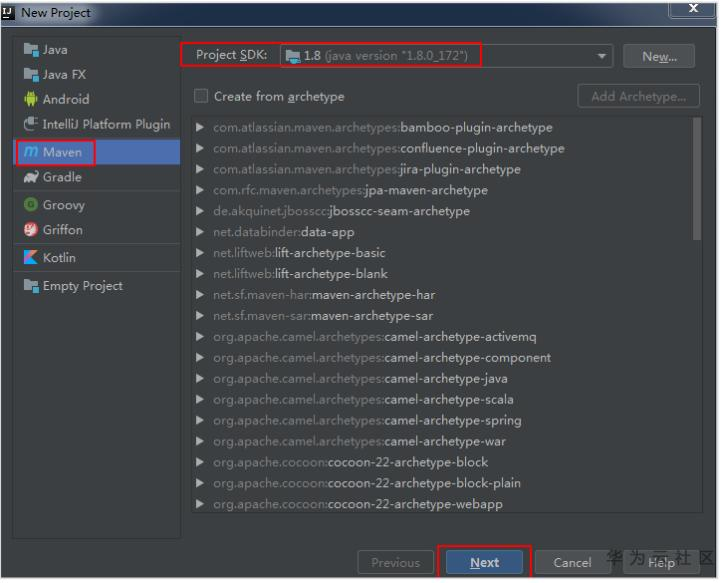The image size is (727, 583).
Task: Expand lift-archetype-basic entry
Action: click(x=200, y=252)
